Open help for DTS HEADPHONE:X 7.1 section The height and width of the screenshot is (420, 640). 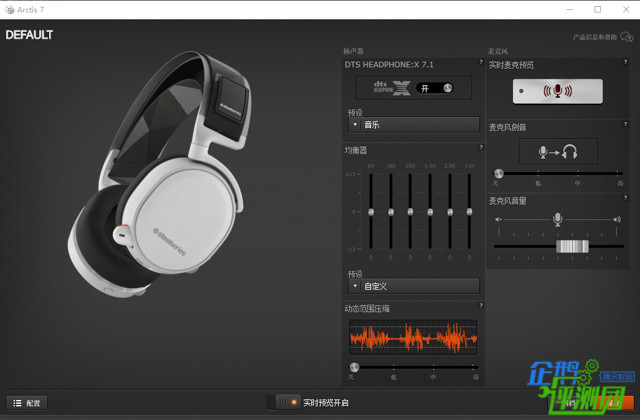pyautogui.click(x=481, y=62)
